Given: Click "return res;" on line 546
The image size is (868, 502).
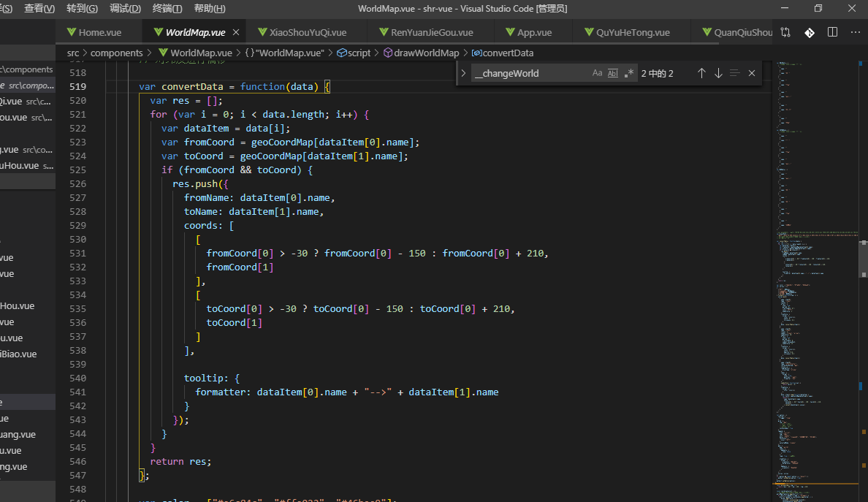Looking at the screenshot, I should click(180, 461).
